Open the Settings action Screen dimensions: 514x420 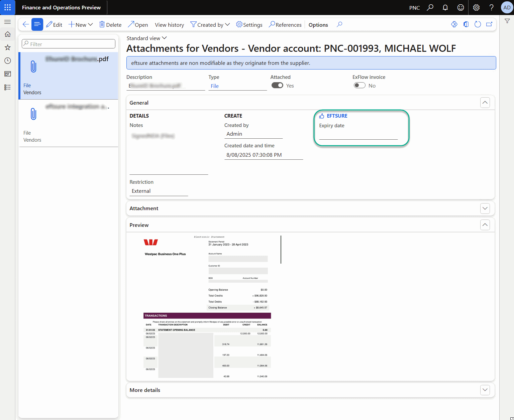point(249,25)
